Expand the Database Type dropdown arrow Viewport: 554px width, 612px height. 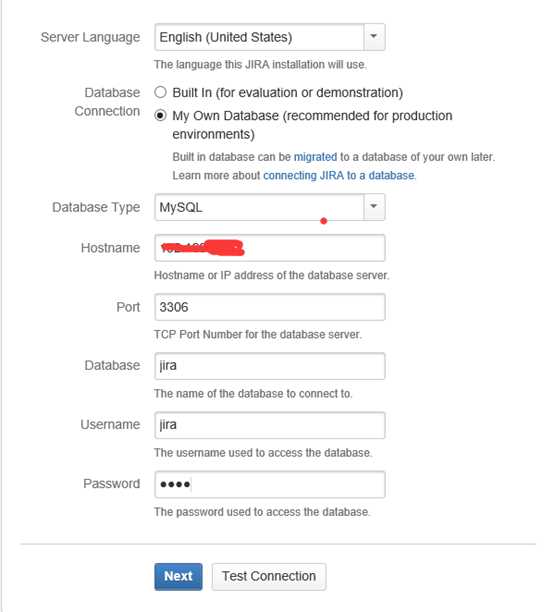[374, 207]
